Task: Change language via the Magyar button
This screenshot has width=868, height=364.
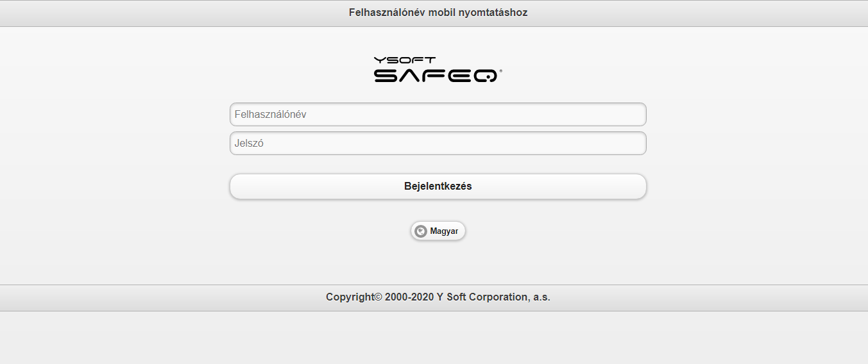Action: tap(438, 231)
